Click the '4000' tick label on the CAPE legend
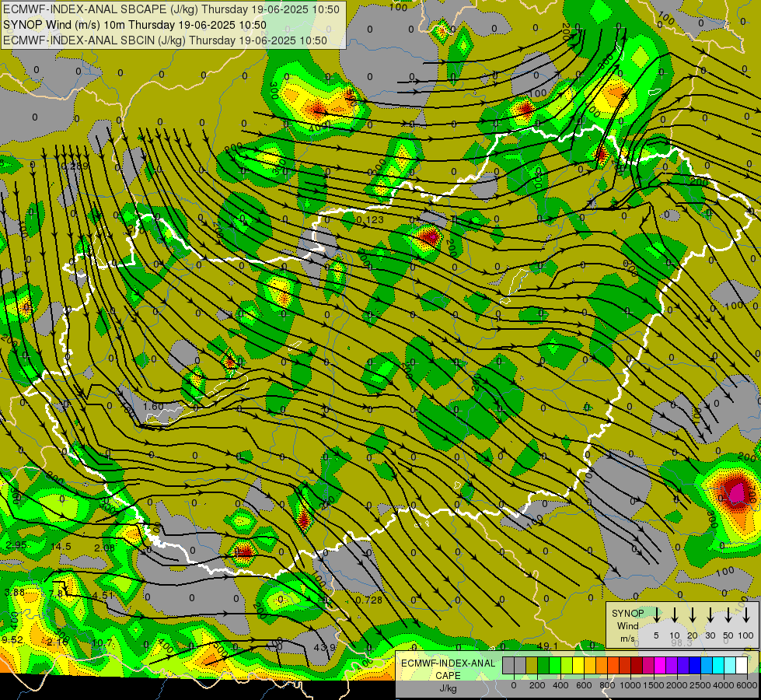The image size is (761, 700). coord(724,685)
